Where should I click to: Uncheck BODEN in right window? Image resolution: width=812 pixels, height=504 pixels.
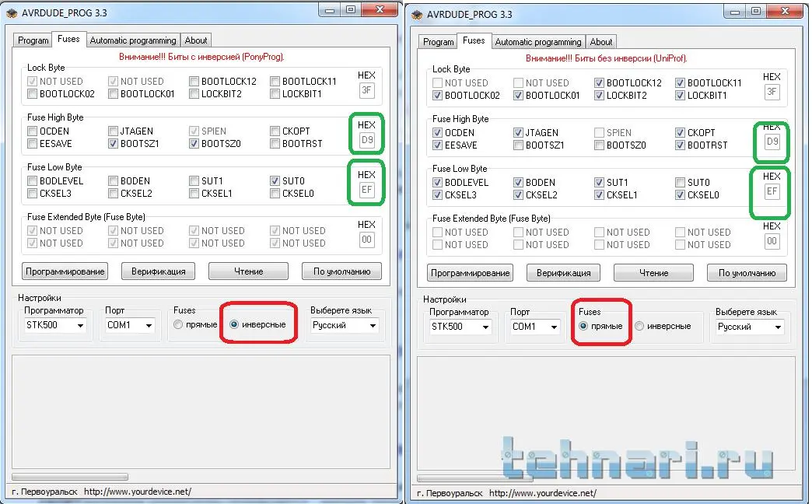518,182
